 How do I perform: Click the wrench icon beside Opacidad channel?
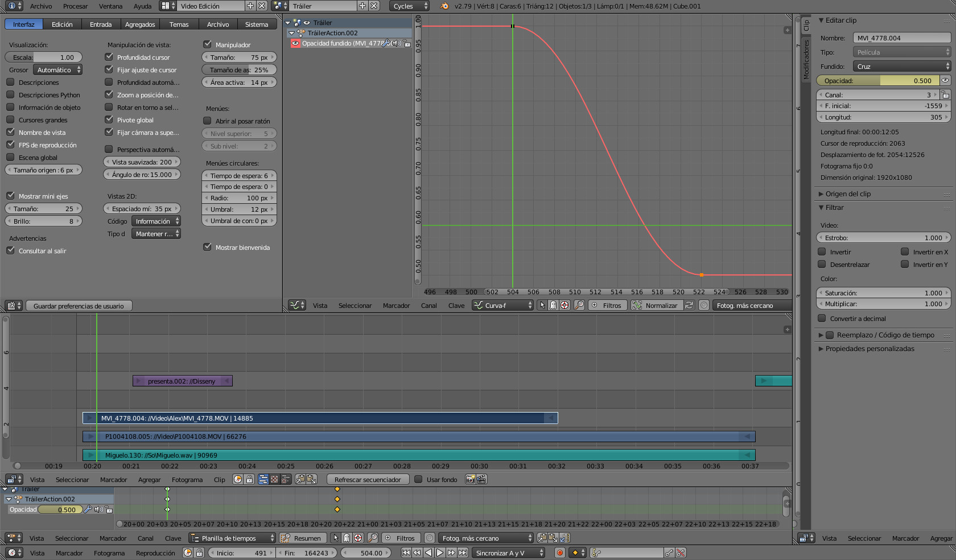tap(88, 509)
